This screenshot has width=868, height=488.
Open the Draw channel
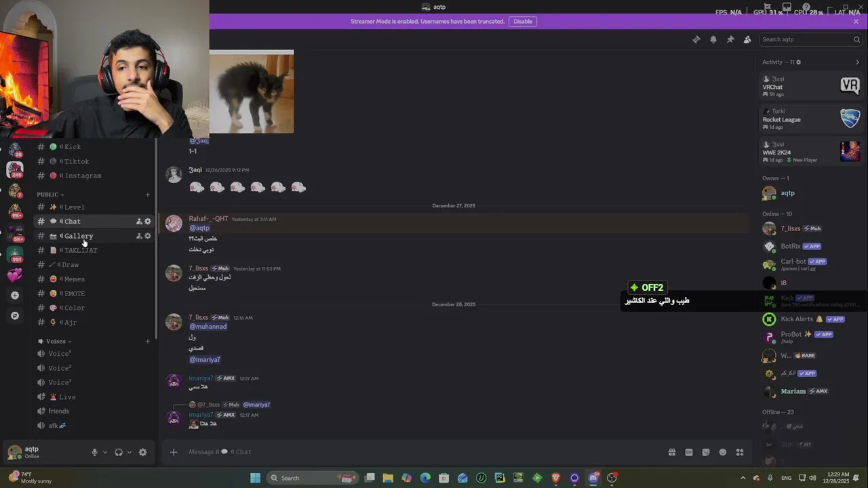click(94, 265)
